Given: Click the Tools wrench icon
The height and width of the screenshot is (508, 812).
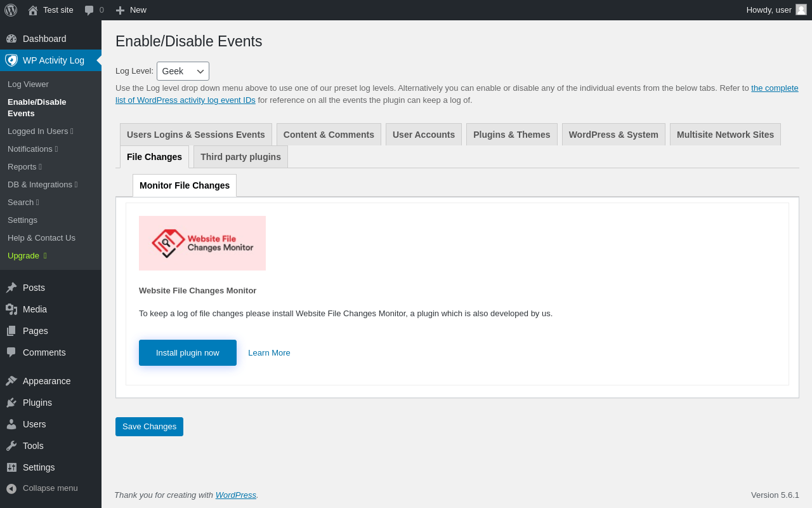Looking at the screenshot, I should tap(11, 446).
